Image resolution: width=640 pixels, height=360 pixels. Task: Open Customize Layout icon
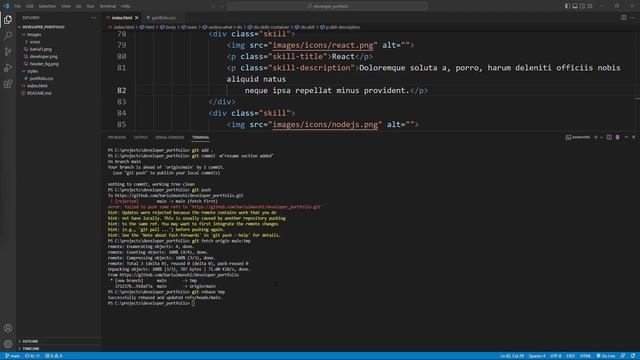pos(590,6)
